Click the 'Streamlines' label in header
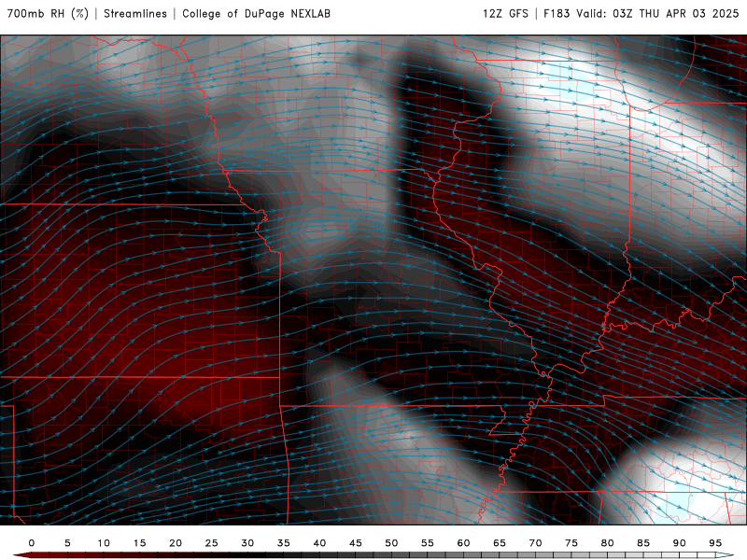Screen dimensions: 747x560 tap(135, 14)
